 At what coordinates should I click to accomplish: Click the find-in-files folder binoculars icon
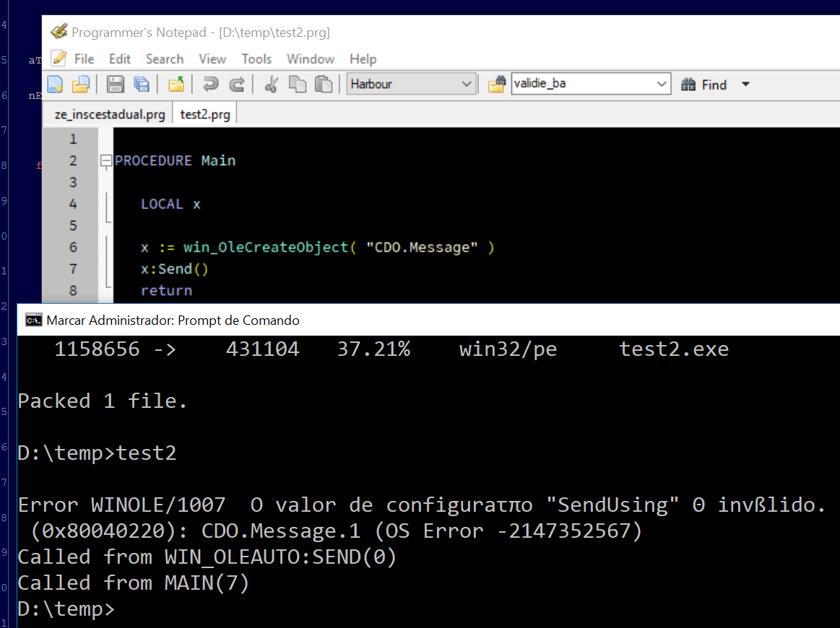497,84
